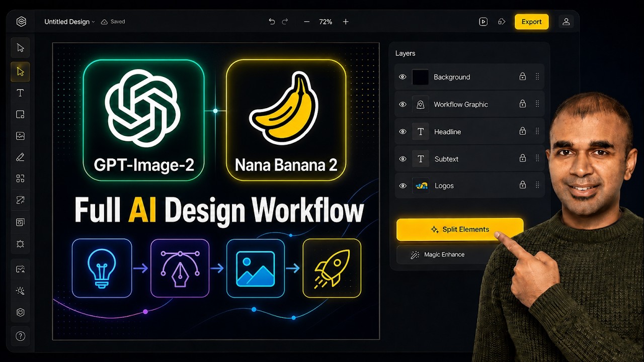644x362 pixels.
Task: Open the AI image generate tool
Action: pyautogui.click(x=20, y=269)
